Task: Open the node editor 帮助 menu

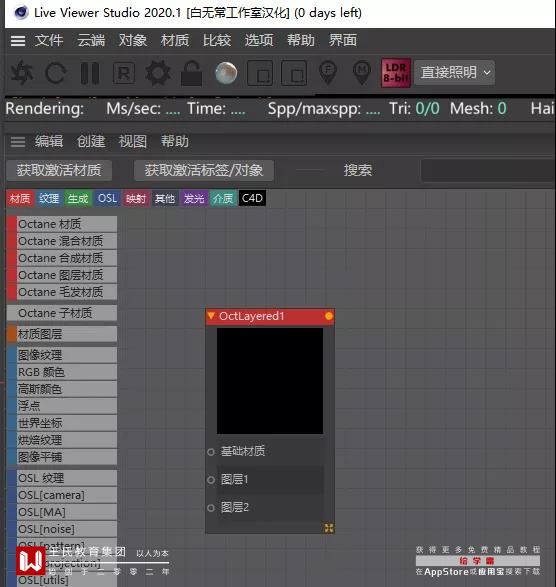Action: (175, 142)
